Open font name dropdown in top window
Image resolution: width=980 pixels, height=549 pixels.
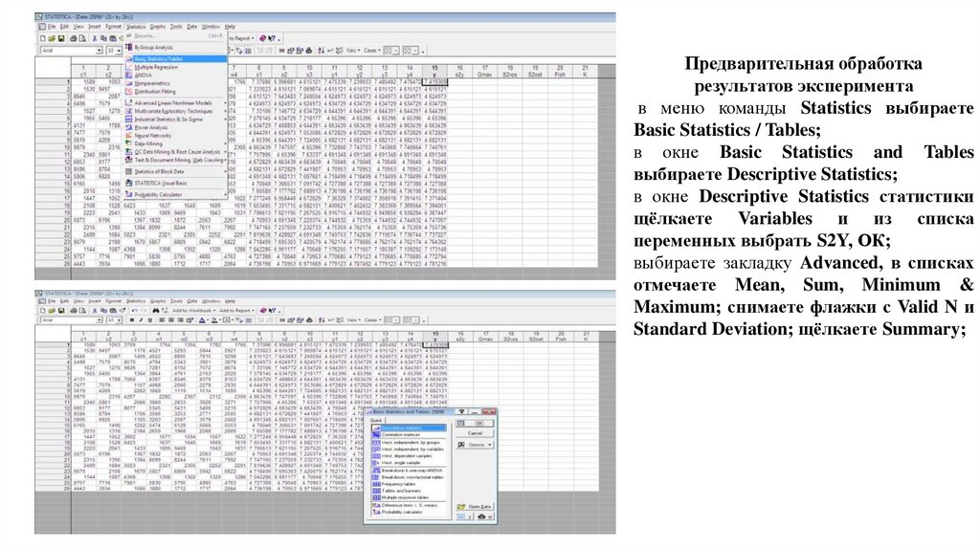click(100, 51)
